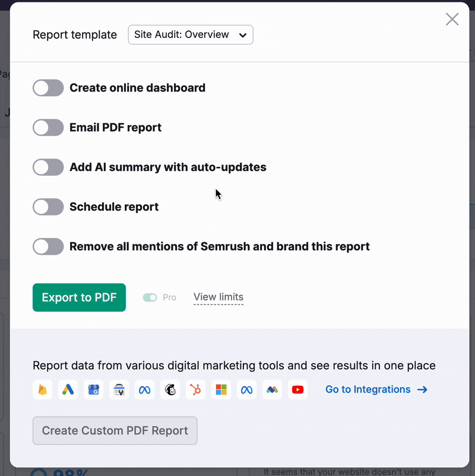Open Create Custom PDF Report
The image size is (475, 476).
click(x=115, y=431)
